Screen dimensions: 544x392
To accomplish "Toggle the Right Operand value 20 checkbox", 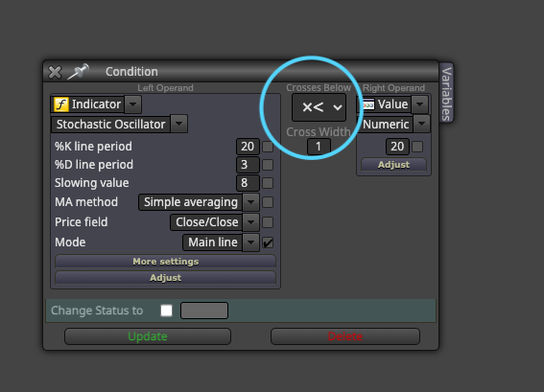I will click(417, 147).
